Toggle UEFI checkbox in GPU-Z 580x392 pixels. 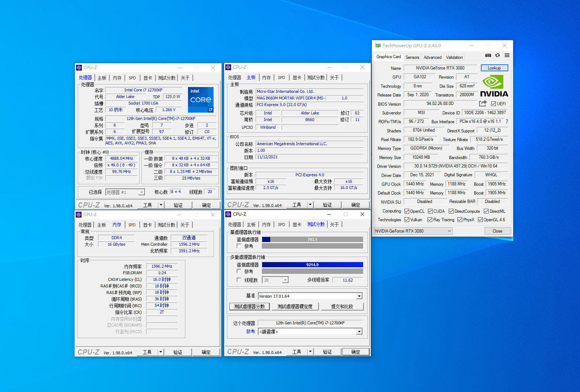(x=493, y=104)
